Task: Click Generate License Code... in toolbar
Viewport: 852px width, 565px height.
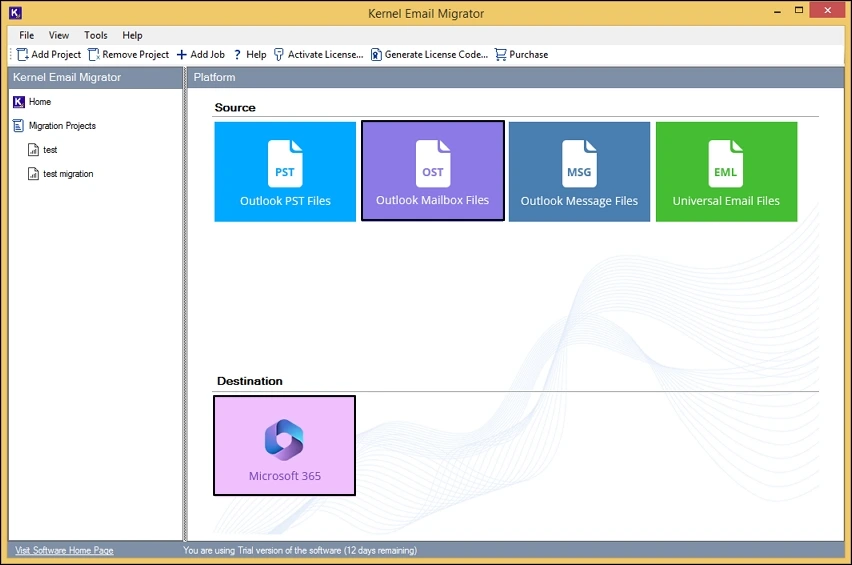Action: pos(436,54)
